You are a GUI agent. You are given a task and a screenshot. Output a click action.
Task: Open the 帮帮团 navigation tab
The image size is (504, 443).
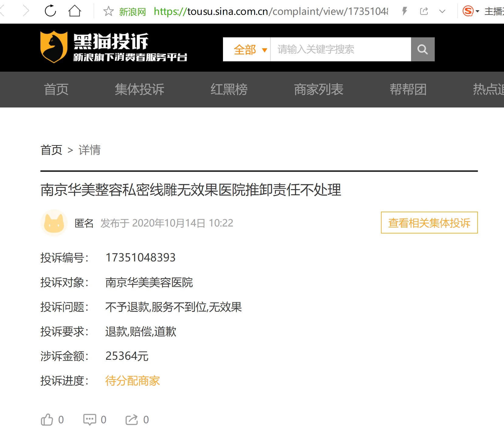(408, 90)
